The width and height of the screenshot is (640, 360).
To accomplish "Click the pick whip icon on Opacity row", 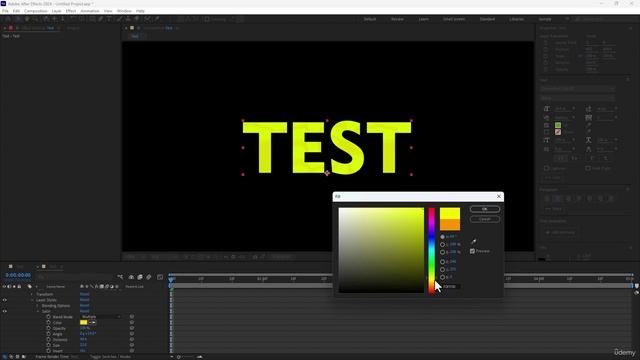I will (131, 328).
